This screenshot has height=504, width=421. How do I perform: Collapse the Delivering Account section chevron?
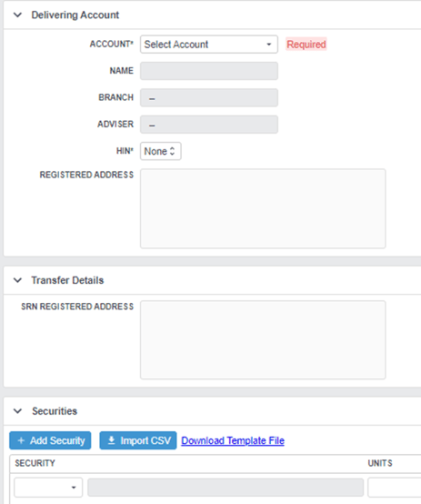pos(17,15)
